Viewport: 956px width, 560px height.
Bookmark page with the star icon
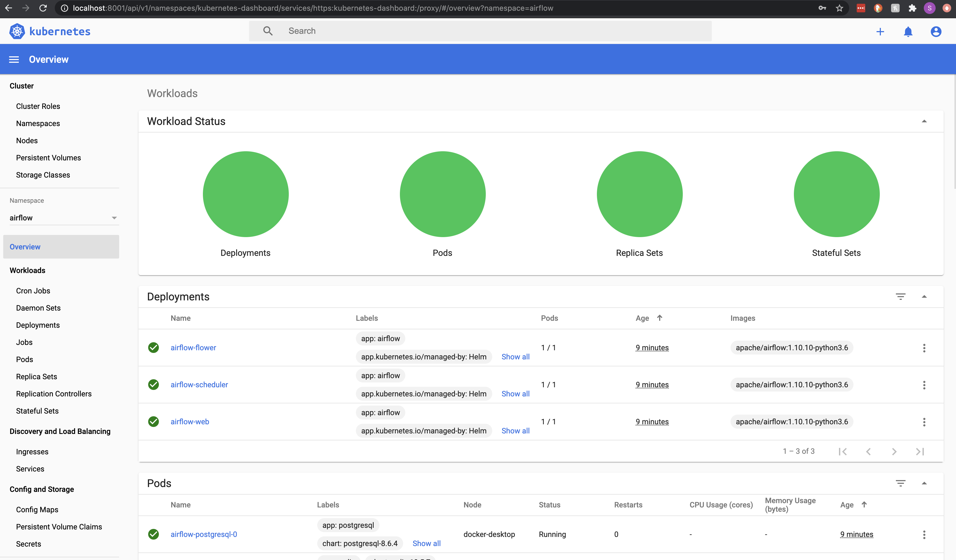coord(839,8)
